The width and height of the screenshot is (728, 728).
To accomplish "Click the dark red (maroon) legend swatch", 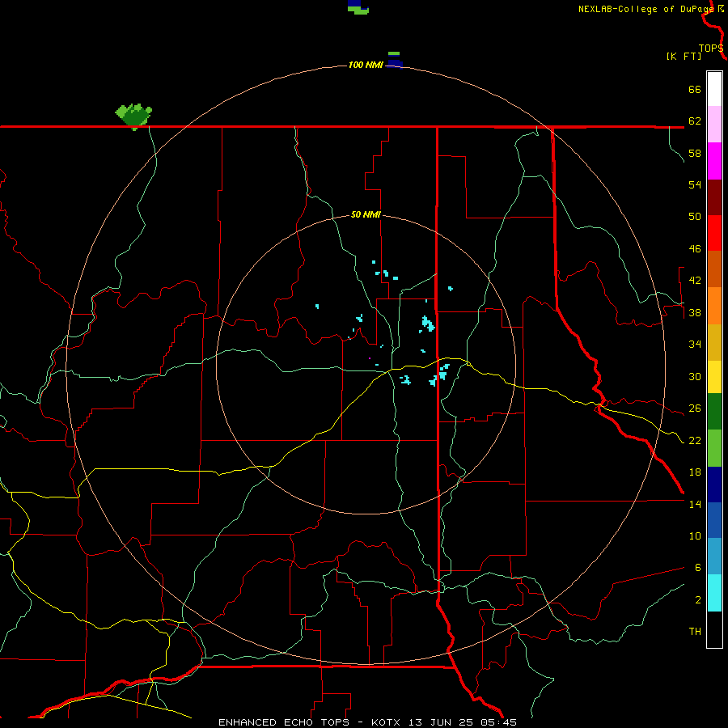I will coord(714,197).
